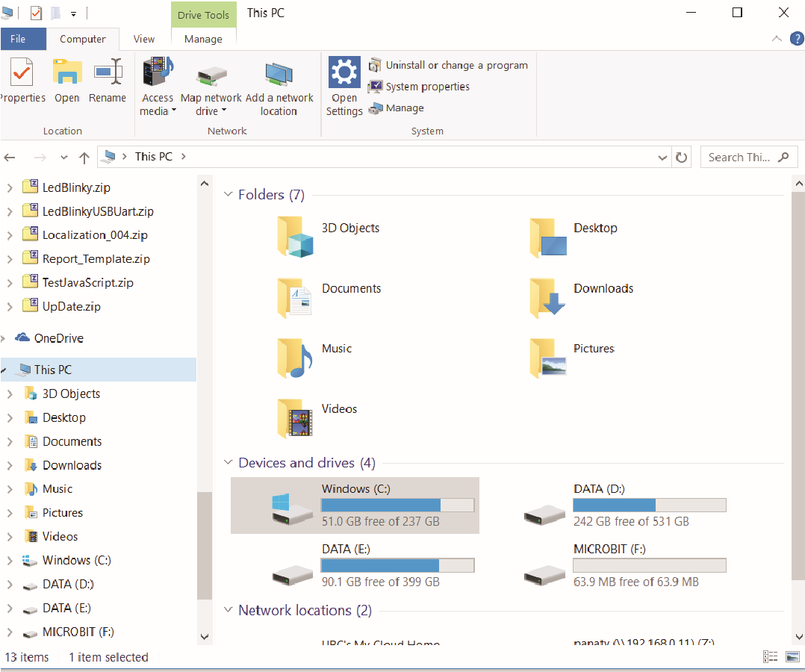Screen dimensions: 805x672
Task: Expand Windows (C:) in navigation tree
Action: click(x=10, y=561)
